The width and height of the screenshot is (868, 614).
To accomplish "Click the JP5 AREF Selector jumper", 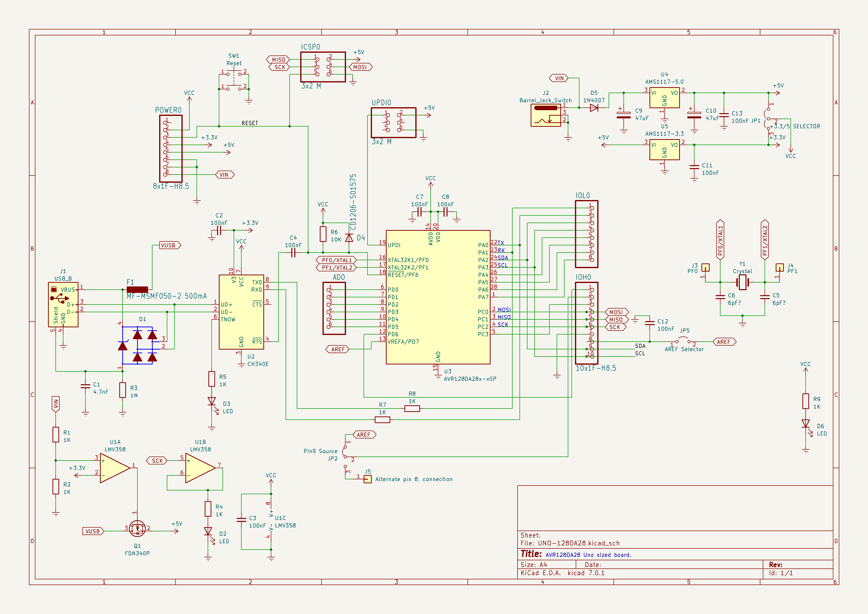I will click(684, 339).
